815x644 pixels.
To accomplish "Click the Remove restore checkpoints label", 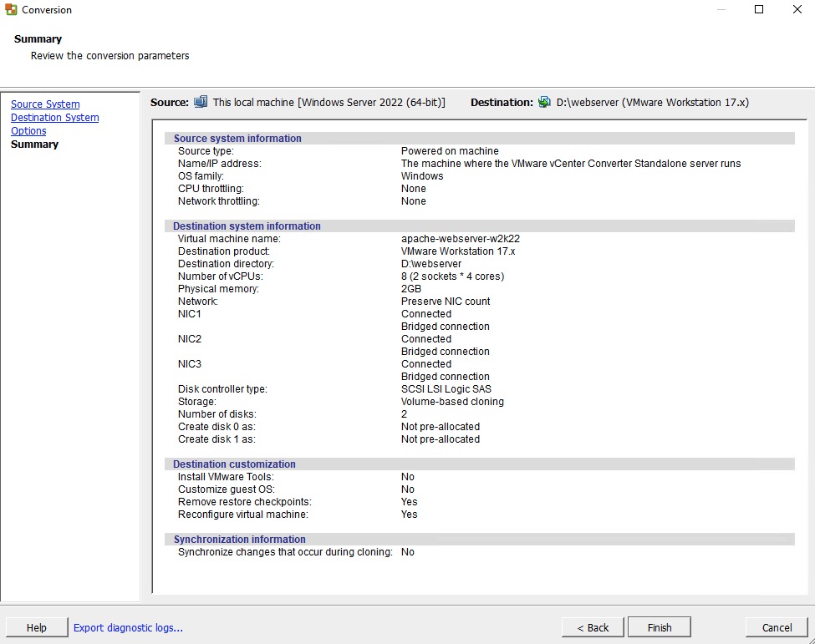I will coord(245,502).
